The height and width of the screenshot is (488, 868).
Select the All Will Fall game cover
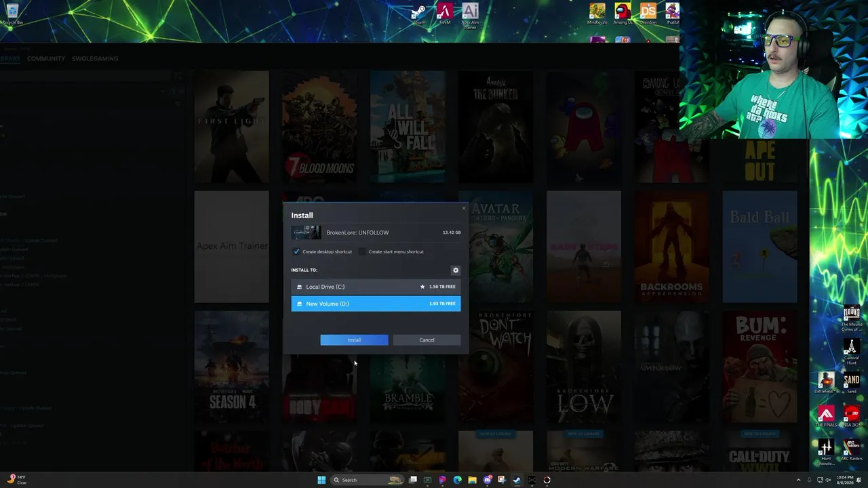click(408, 127)
